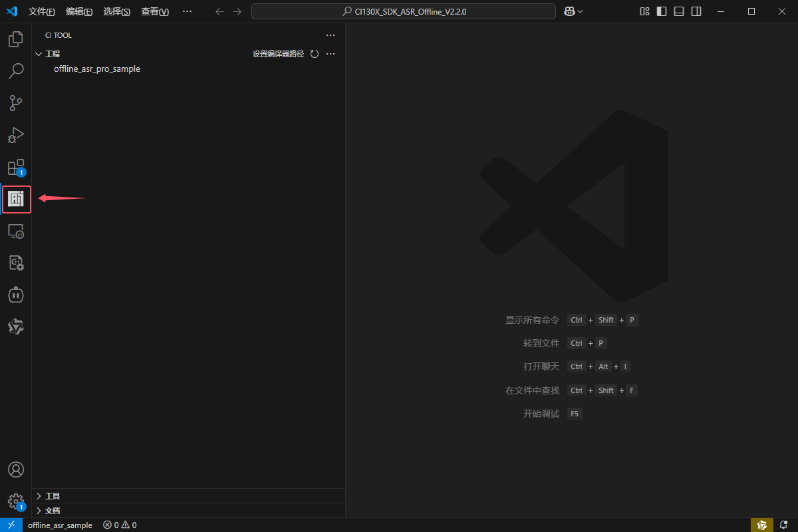The height and width of the screenshot is (532, 798).
Task: Open the C/C++ settings file icon
Action: point(15,263)
